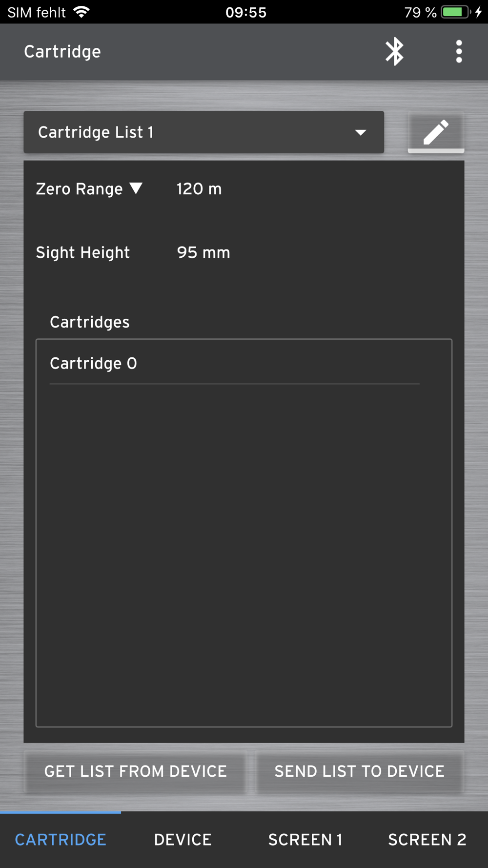Open the Screen 2 tab
Image resolution: width=488 pixels, height=868 pixels.
(x=427, y=839)
